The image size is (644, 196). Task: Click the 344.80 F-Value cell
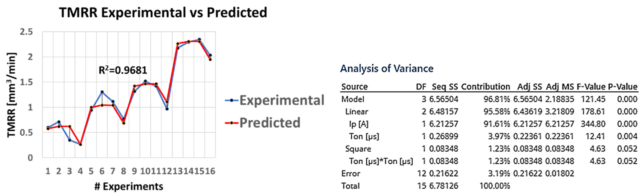(593, 124)
